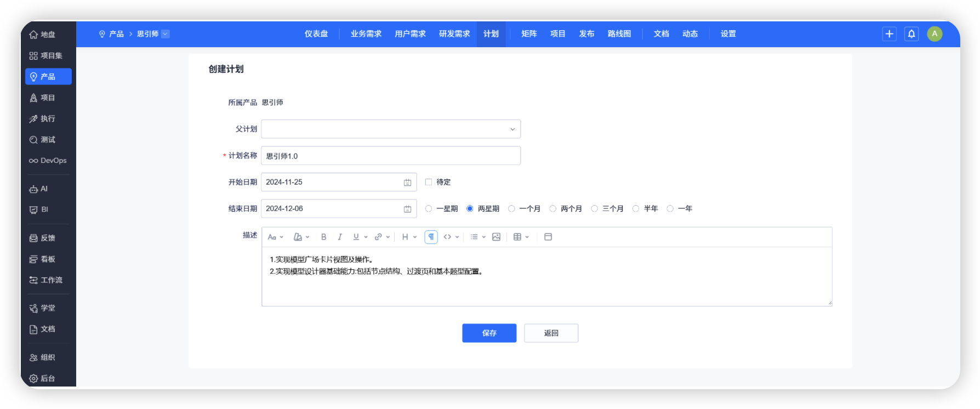Image resolution: width=980 pixels, height=409 pixels.
Task: Switch to the 仪表盘 tab
Action: pyautogui.click(x=316, y=34)
